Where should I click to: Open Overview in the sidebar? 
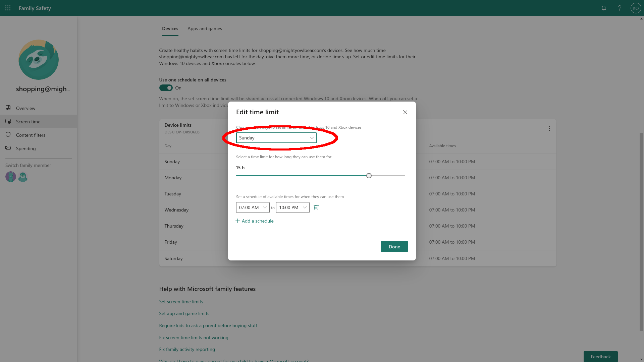click(39, 108)
